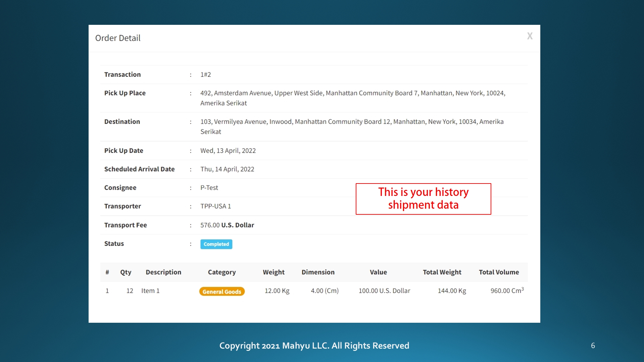Image resolution: width=644 pixels, height=362 pixels.
Task: Click the Consignee field label
Action: click(120, 188)
